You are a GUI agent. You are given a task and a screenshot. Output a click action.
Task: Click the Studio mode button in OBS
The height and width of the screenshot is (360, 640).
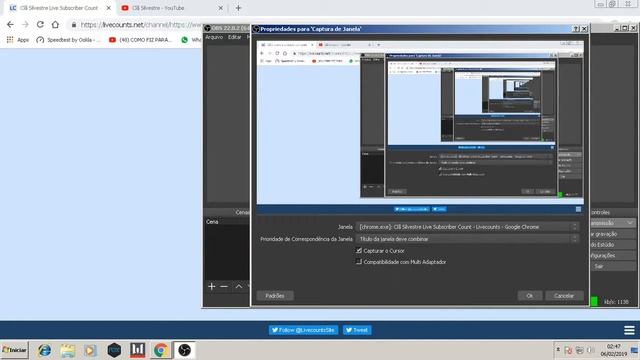[612, 244]
